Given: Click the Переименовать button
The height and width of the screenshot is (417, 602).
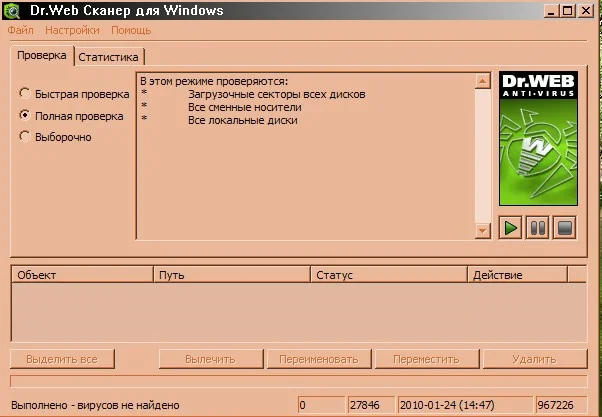Looking at the screenshot, I should [x=319, y=359].
